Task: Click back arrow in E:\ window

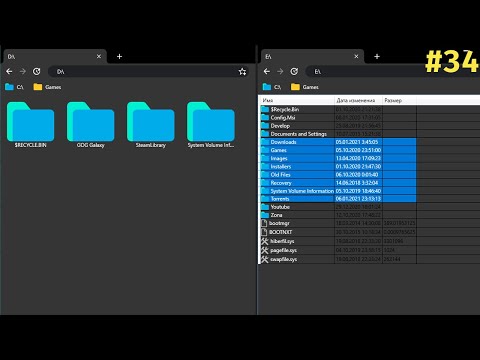Action: [x=267, y=71]
